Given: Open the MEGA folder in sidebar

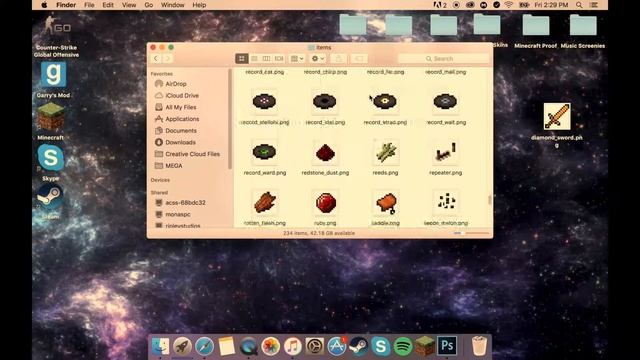Looking at the screenshot, I should [x=169, y=166].
